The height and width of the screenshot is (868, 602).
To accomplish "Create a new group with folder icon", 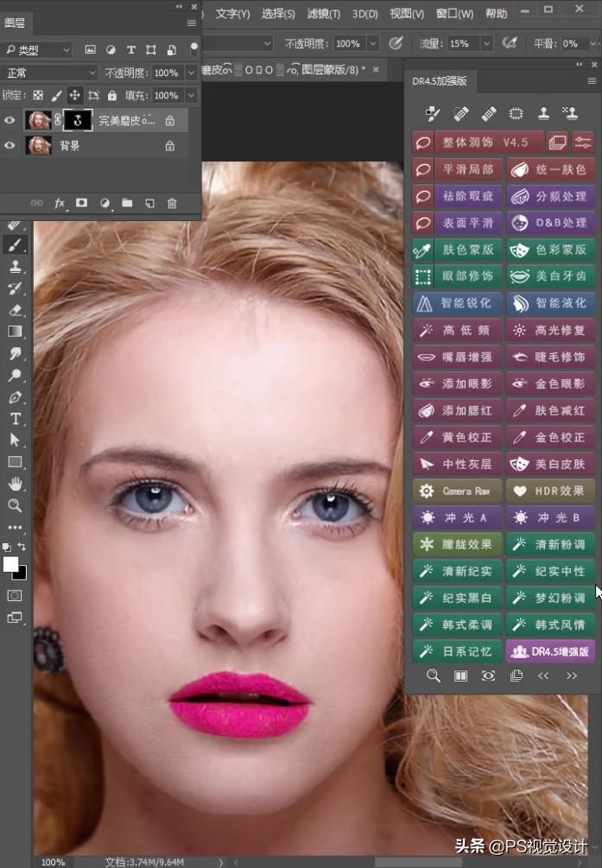I will coord(127,203).
